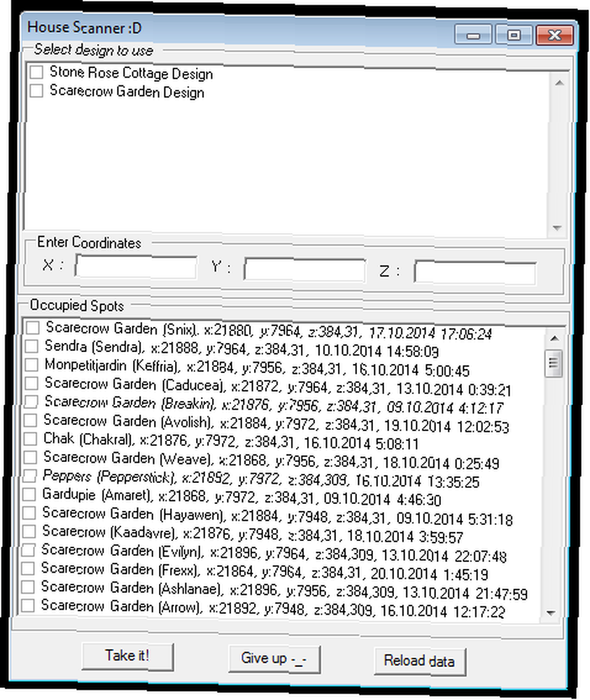Tick the Scarecrow Garden (Caducea) checkbox

pos(31,383)
